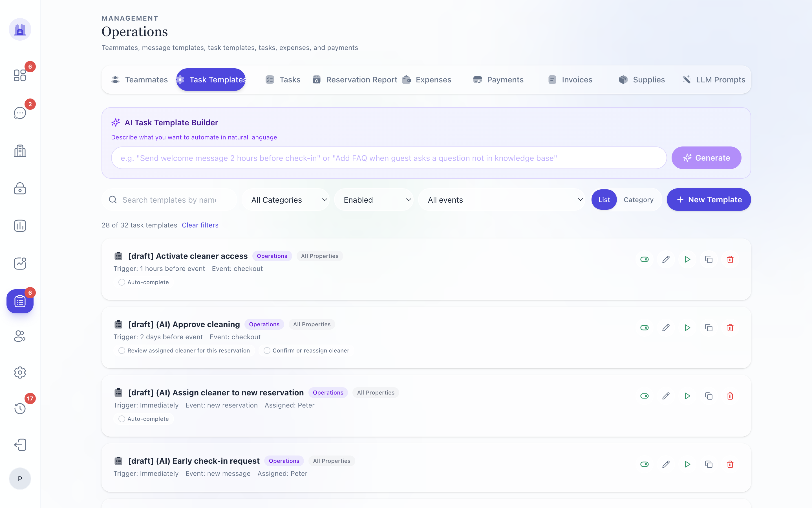Image resolution: width=812 pixels, height=508 pixels.
Task: Open the [draft] Activate cleaner access title
Action: coord(188,256)
